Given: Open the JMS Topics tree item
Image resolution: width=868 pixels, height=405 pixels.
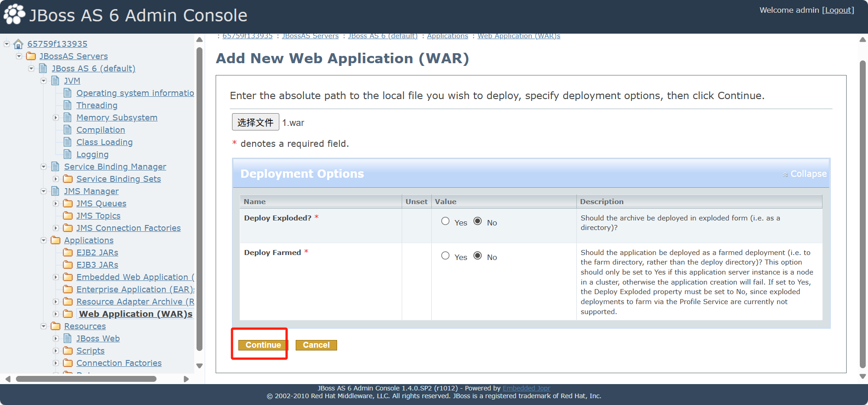Looking at the screenshot, I should tap(98, 215).
